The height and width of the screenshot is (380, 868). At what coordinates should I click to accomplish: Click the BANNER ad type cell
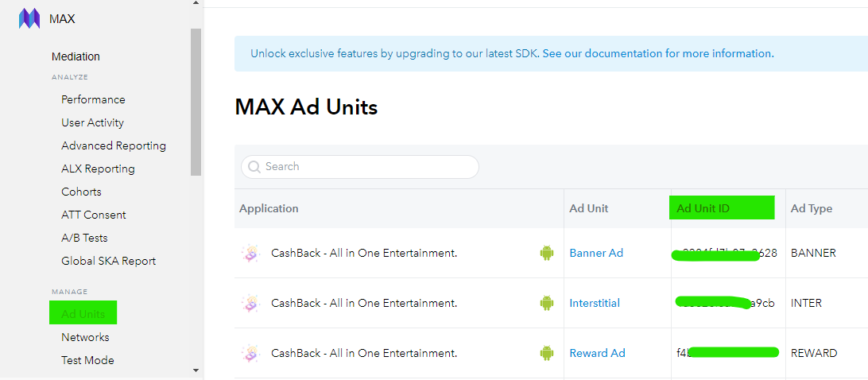click(x=813, y=253)
